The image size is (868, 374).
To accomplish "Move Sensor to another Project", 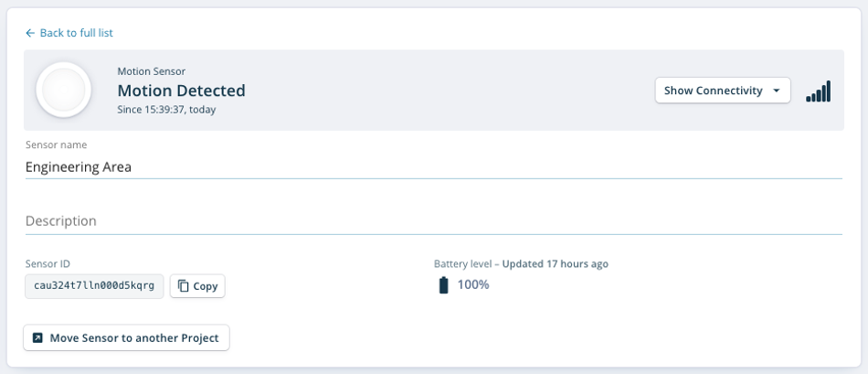I will (x=126, y=338).
